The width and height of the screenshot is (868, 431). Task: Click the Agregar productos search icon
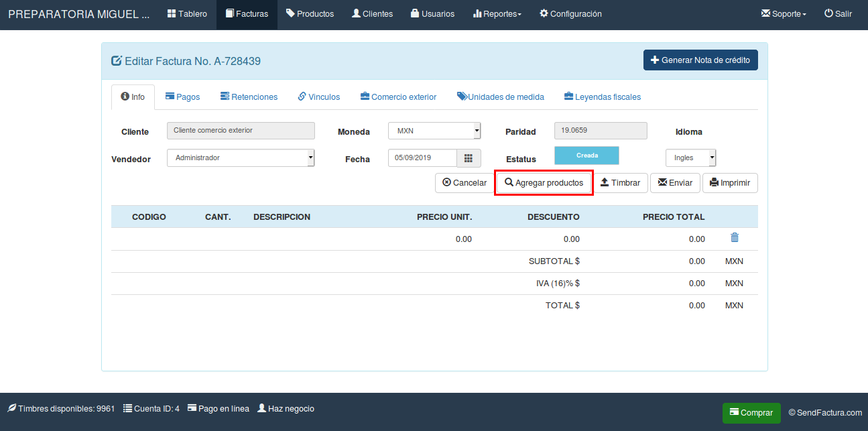click(x=510, y=182)
